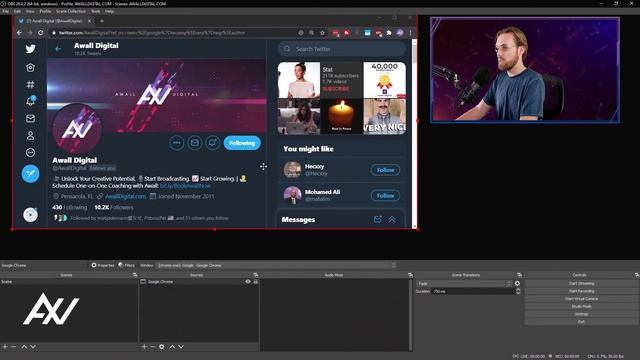Viewport: 640px width, 360px height.
Task: Move the selected source up
Action: tap(172, 347)
